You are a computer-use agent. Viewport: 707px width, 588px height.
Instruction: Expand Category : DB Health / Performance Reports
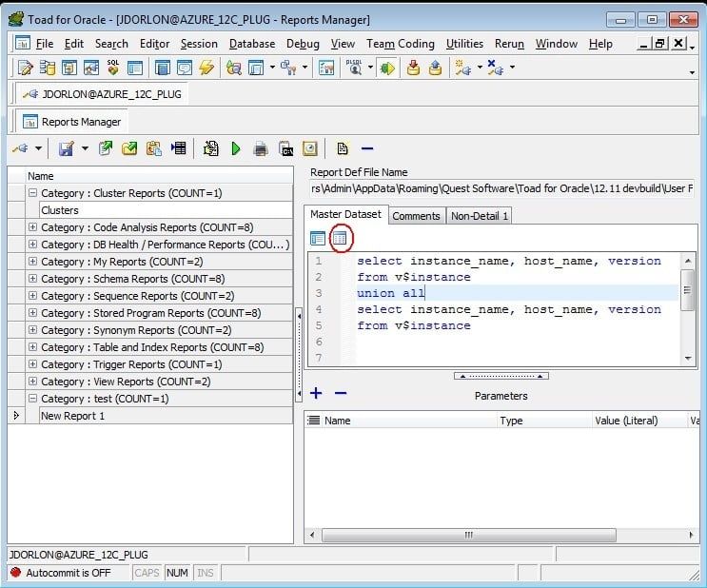tap(32, 245)
